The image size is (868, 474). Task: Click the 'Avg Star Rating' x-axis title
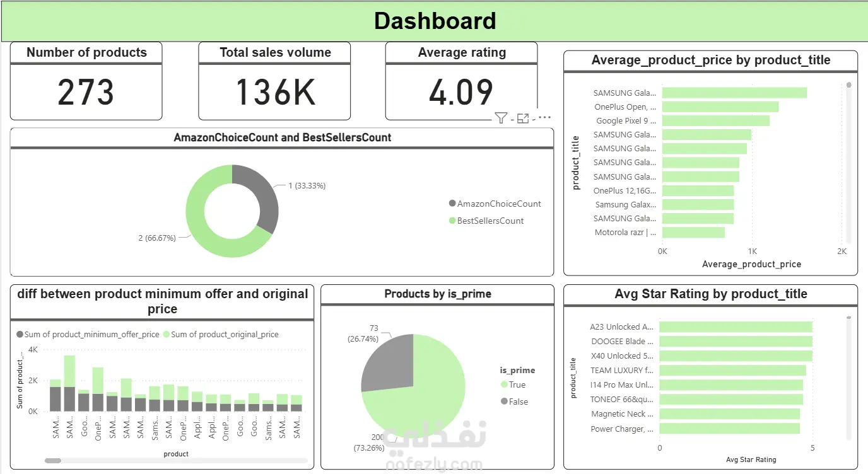751,460
